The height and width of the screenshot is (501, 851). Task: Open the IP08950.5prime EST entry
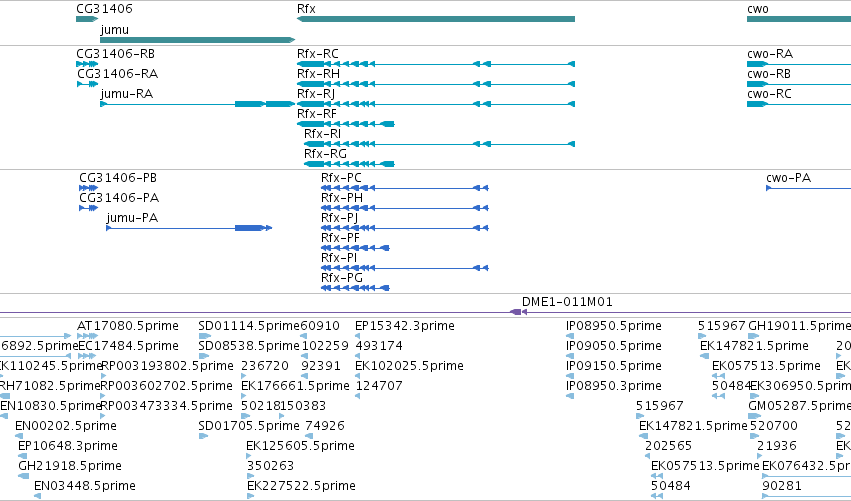pos(614,326)
